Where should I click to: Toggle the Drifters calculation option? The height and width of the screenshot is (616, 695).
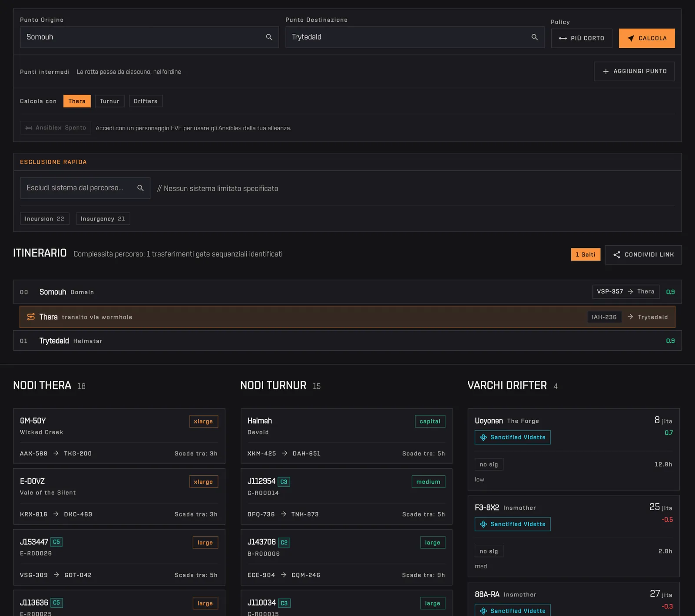(146, 101)
